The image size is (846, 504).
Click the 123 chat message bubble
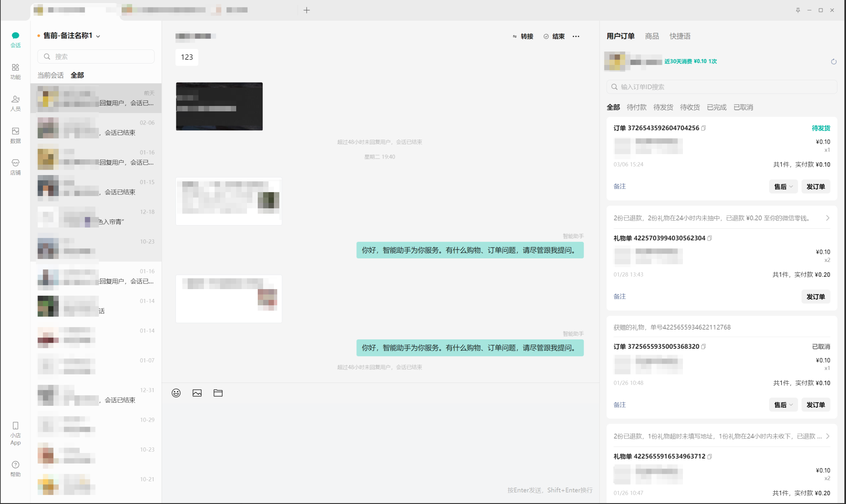(x=187, y=57)
